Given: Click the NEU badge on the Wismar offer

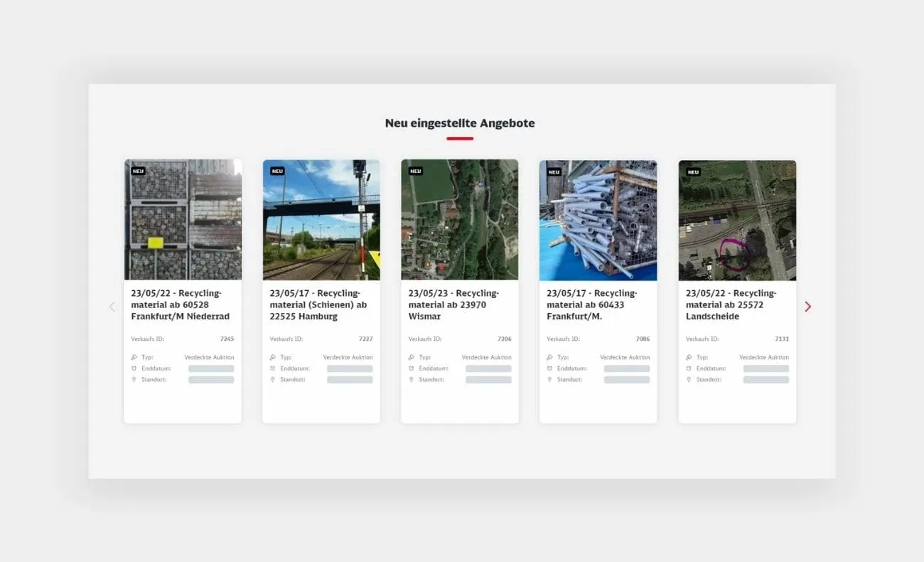Looking at the screenshot, I should (x=415, y=171).
